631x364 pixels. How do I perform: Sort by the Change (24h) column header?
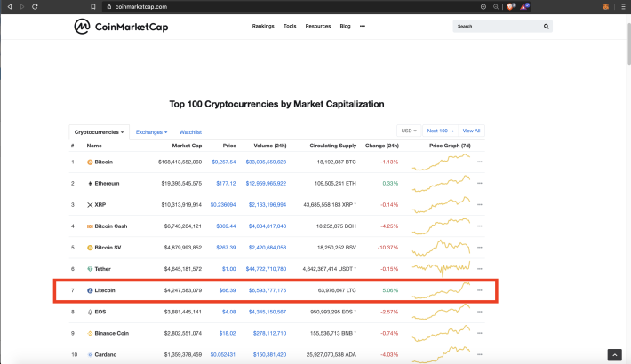point(382,146)
